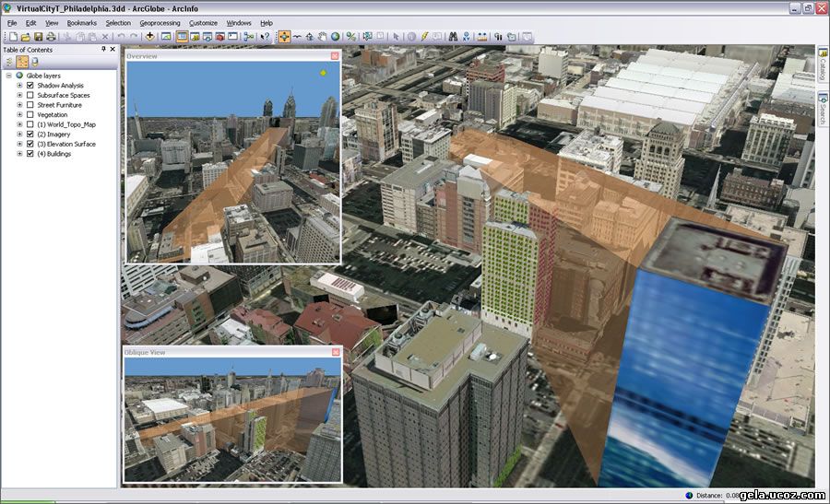Expand the Imagery layer

[19, 134]
